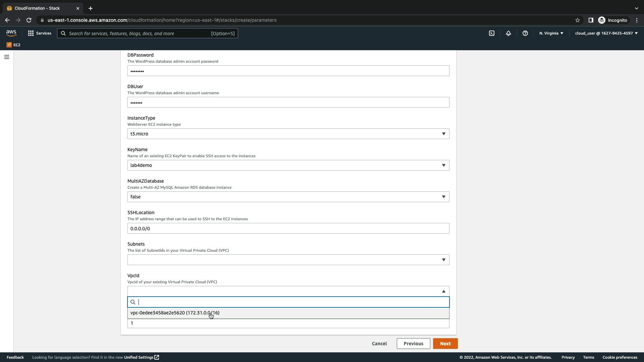The height and width of the screenshot is (362, 644).
Task: Reload the page in browser
Action: 29,20
